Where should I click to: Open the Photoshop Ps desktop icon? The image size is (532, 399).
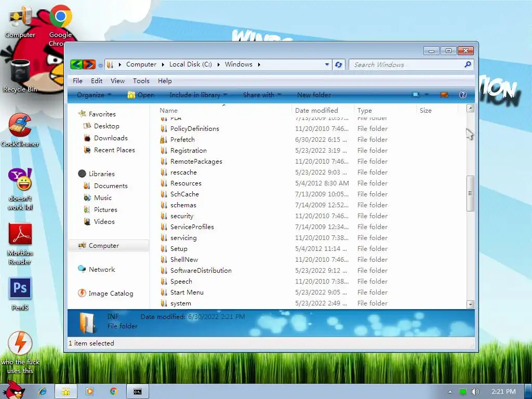click(x=20, y=294)
